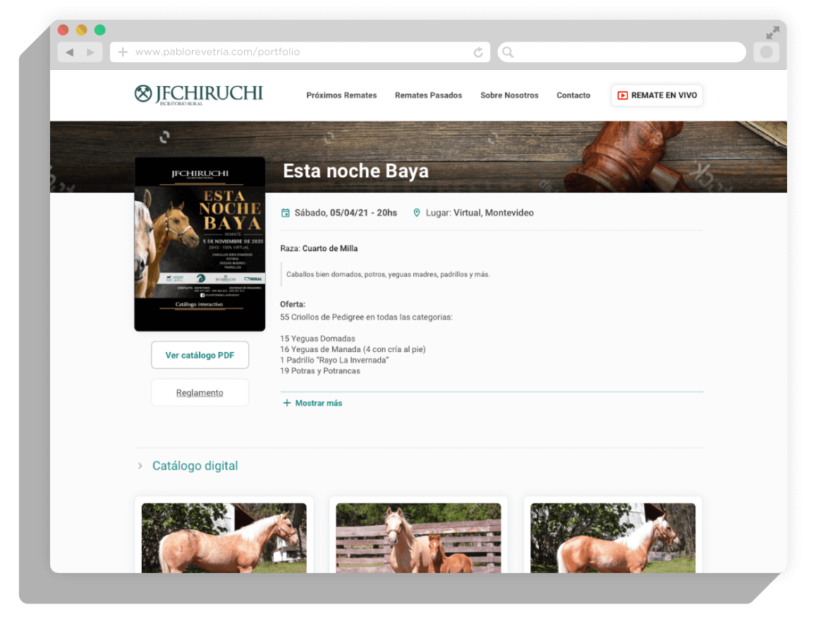
Task: Select the Contacto menu link
Action: [573, 95]
